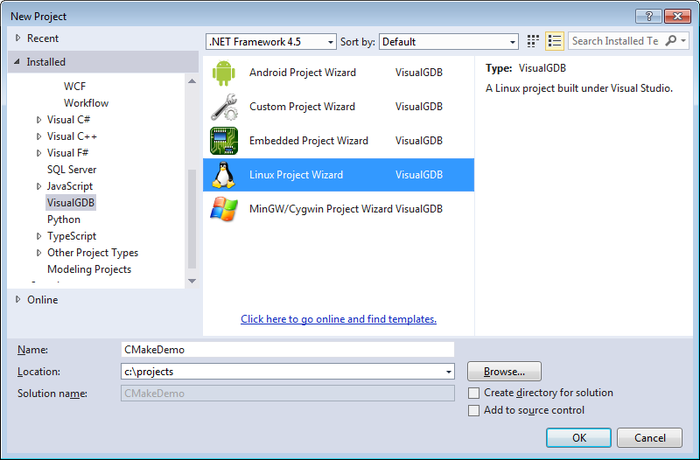Viewport: 700px width, 460px height.
Task: Open the Location path dropdown arrow
Action: pos(448,372)
